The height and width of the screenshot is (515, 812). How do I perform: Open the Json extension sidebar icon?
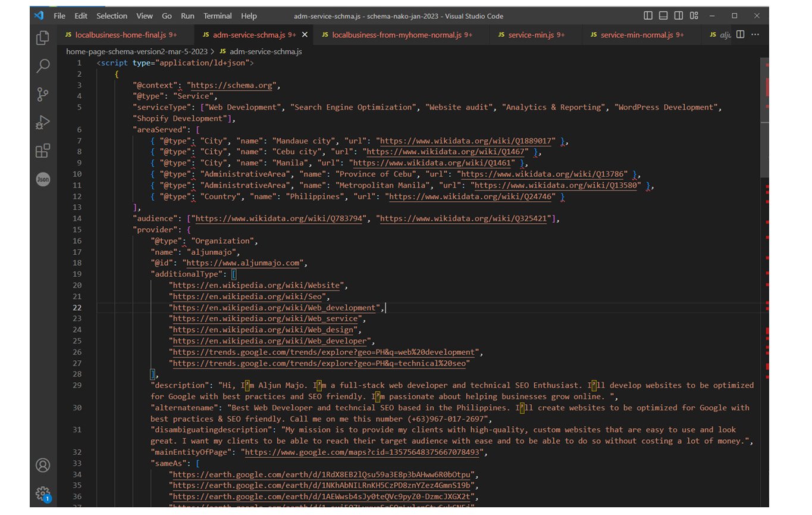[x=43, y=179]
